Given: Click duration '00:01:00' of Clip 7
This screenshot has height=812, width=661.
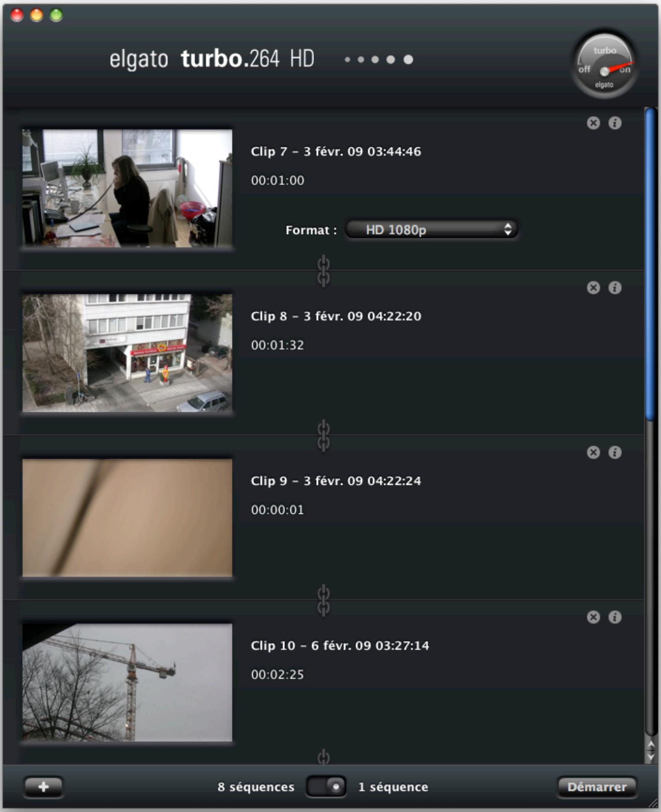Looking at the screenshot, I should point(277,180).
